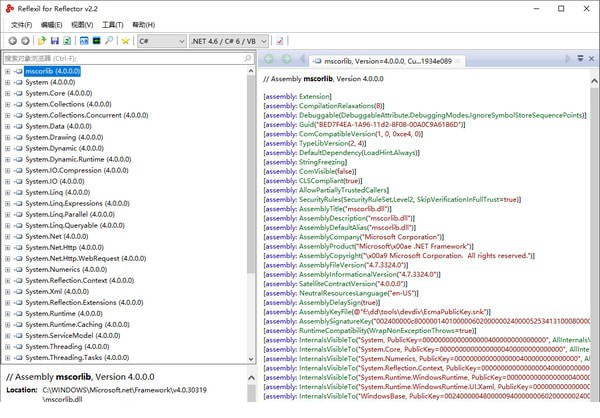The width and height of the screenshot is (600, 418).
Task: Expand the System.IO.Compression node
Action: point(8,171)
